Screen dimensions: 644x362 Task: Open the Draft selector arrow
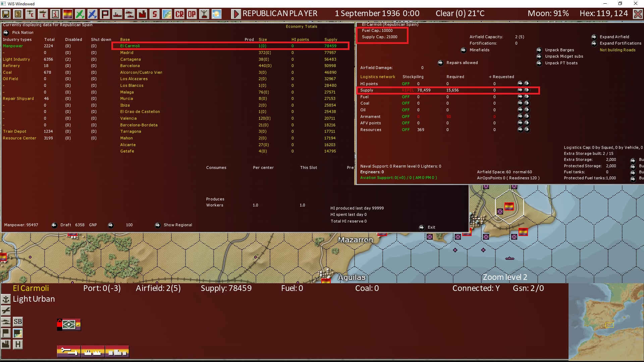(54, 225)
